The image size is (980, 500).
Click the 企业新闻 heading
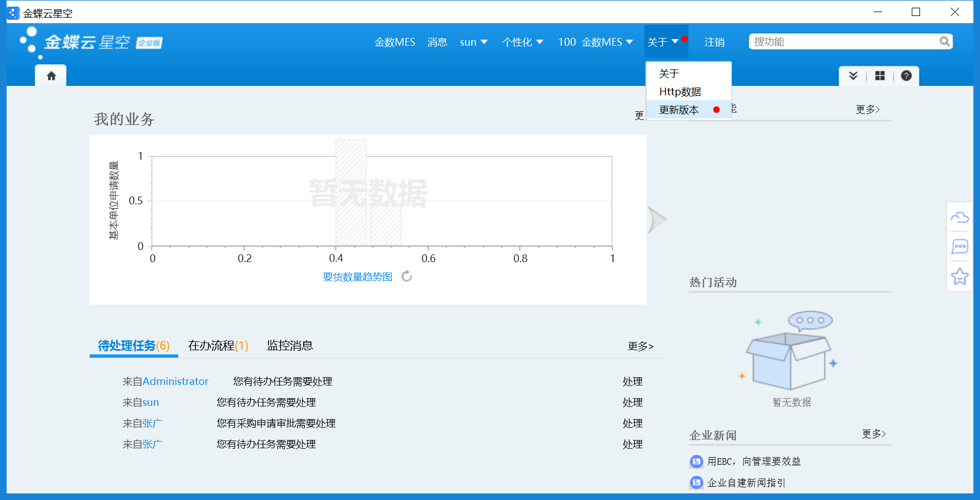click(x=713, y=436)
